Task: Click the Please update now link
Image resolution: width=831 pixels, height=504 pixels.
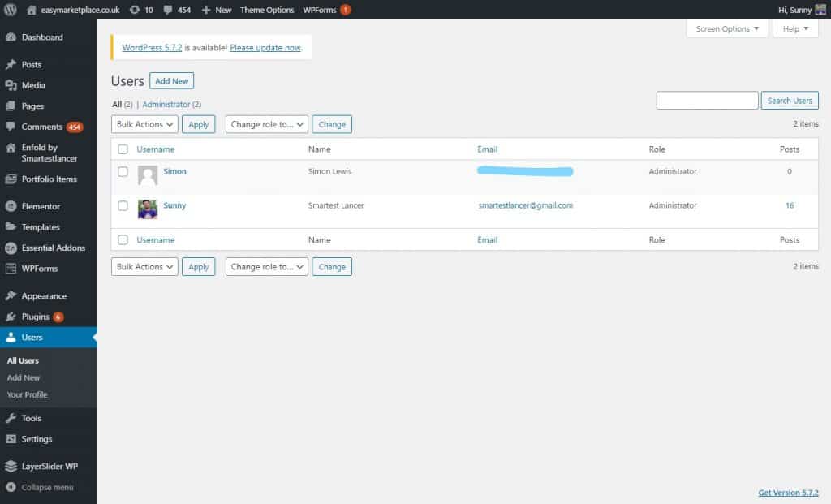Action: [265, 48]
